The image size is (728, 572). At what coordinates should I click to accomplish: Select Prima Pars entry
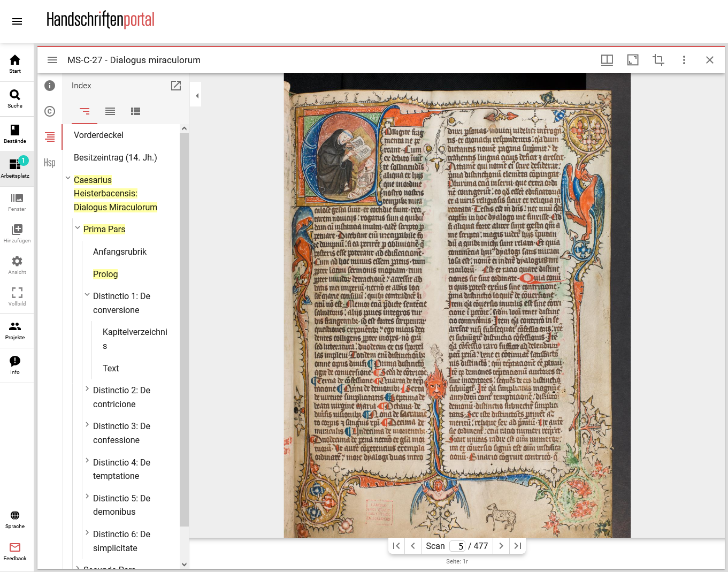pyautogui.click(x=104, y=229)
